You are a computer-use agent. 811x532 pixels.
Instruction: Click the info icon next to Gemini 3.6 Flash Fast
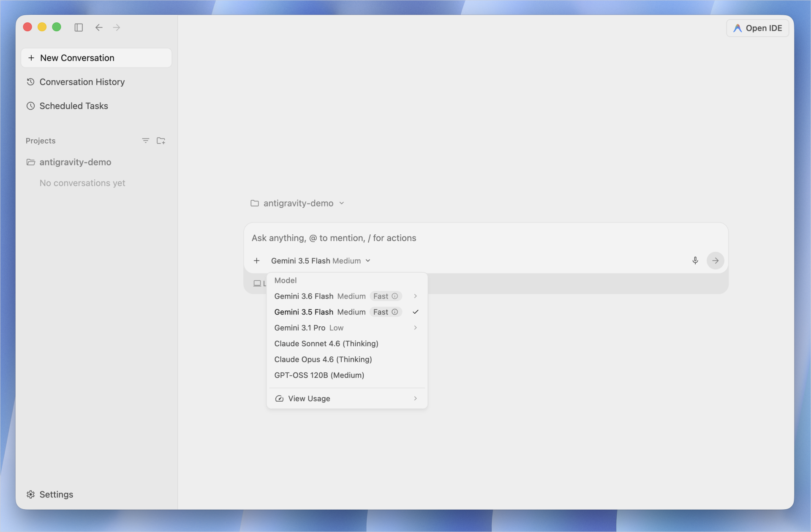coord(395,296)
